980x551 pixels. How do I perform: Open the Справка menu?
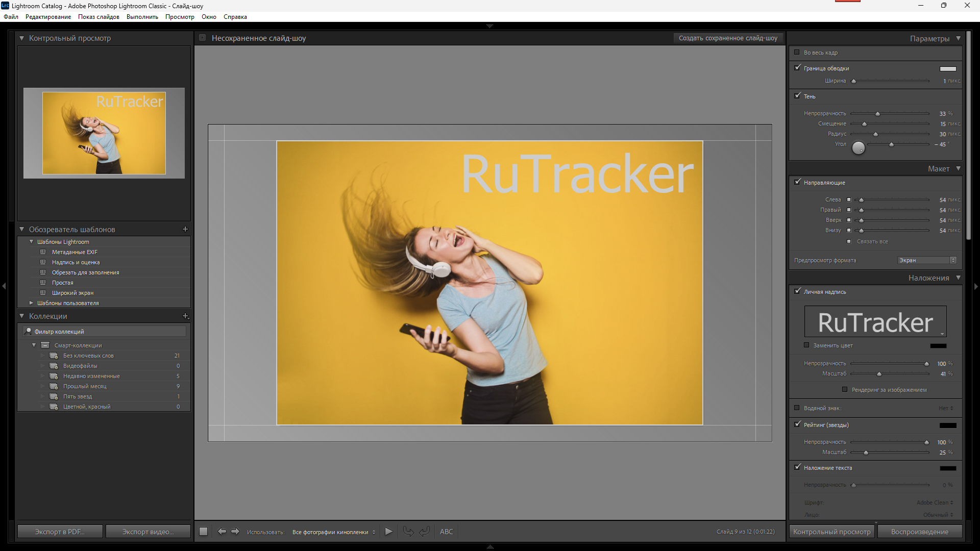[235, 17]
